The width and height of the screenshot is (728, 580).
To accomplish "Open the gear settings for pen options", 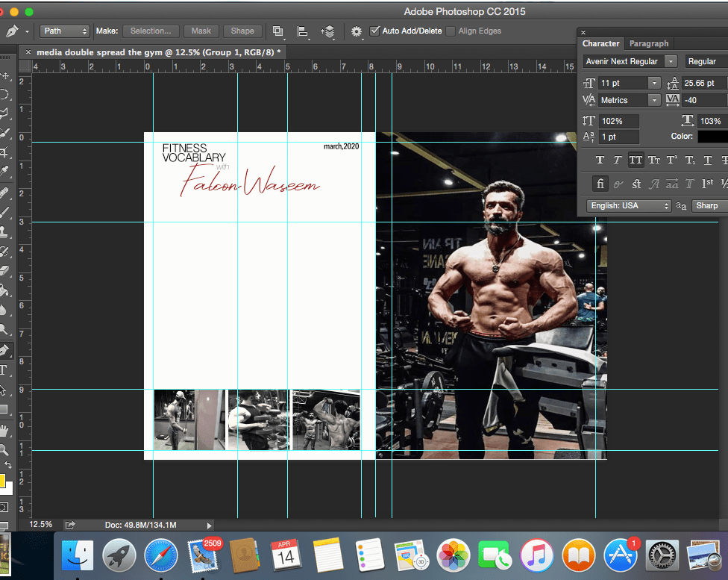I will point(357,31).
